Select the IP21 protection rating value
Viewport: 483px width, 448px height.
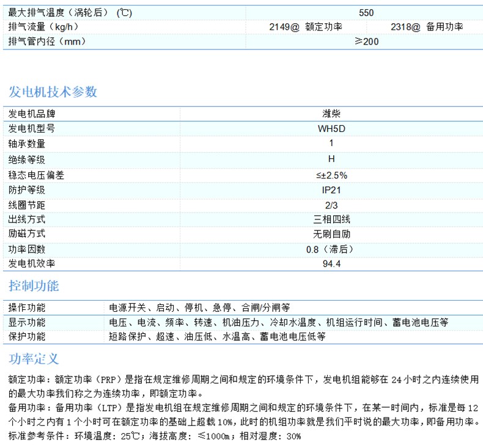[331, 189]
